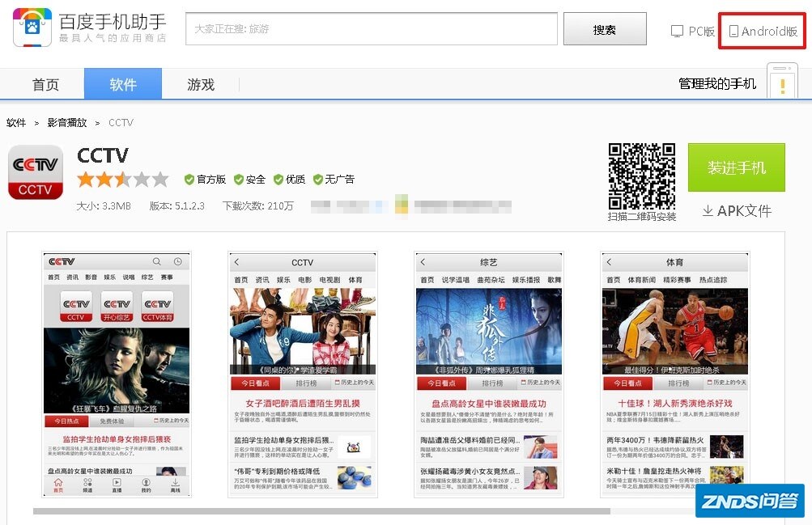Click 直播 live icon in first screenshot
This screenshot has height=525, width=812.
click(x=117, y=485)
